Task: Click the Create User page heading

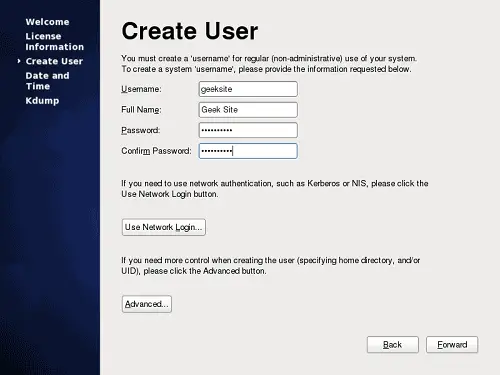Action: [190, 31]
